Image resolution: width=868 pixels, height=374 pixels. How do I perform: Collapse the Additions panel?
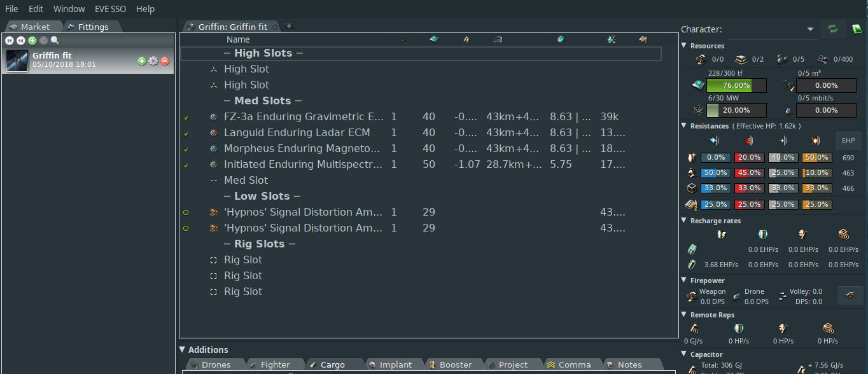click(183, 349)
